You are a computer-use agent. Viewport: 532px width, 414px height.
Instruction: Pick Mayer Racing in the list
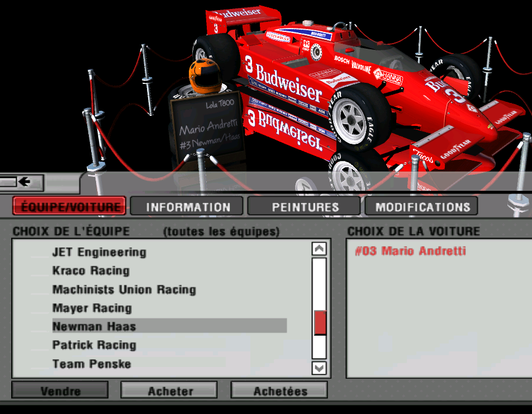[x=92, y=308]
